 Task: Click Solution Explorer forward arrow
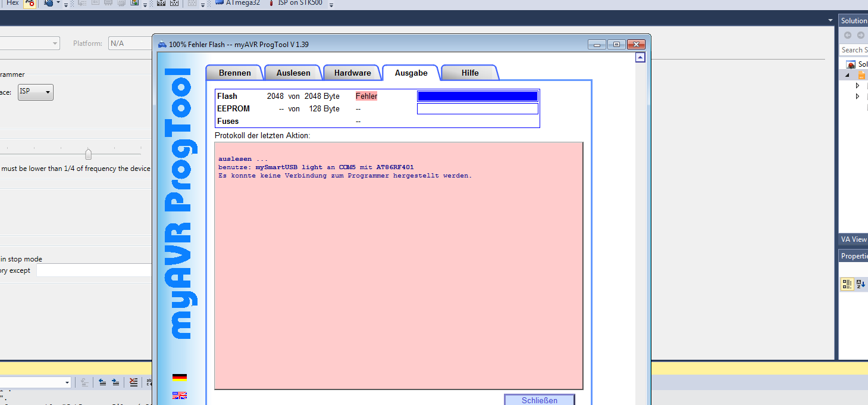pos(860,35)
